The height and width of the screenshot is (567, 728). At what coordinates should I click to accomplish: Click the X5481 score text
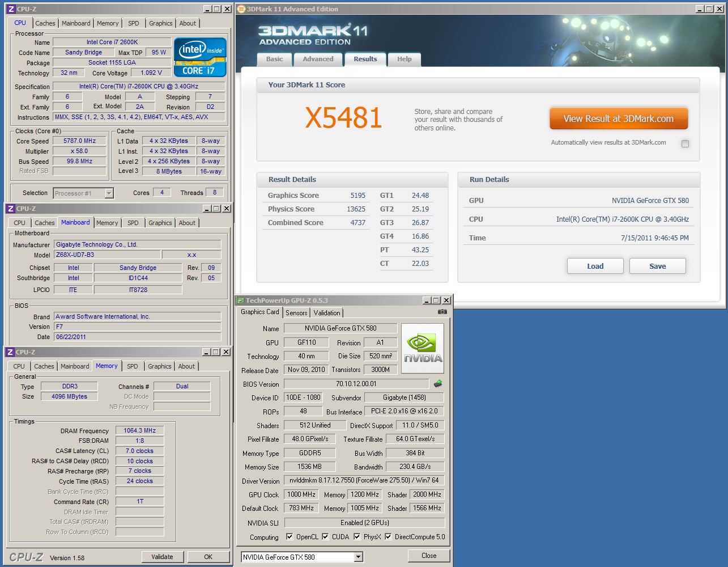(x=343, y=117)
